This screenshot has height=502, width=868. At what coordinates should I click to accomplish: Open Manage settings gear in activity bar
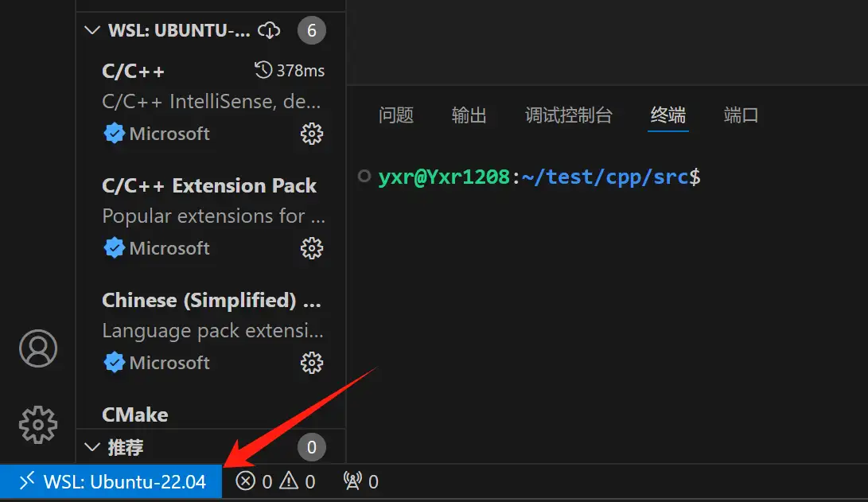[x=37, y=425]
